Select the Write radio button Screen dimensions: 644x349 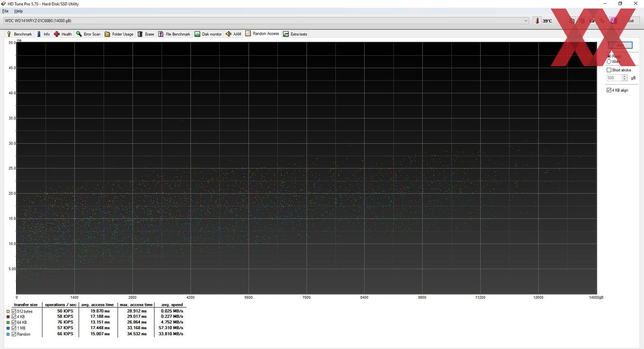(609, 62)
